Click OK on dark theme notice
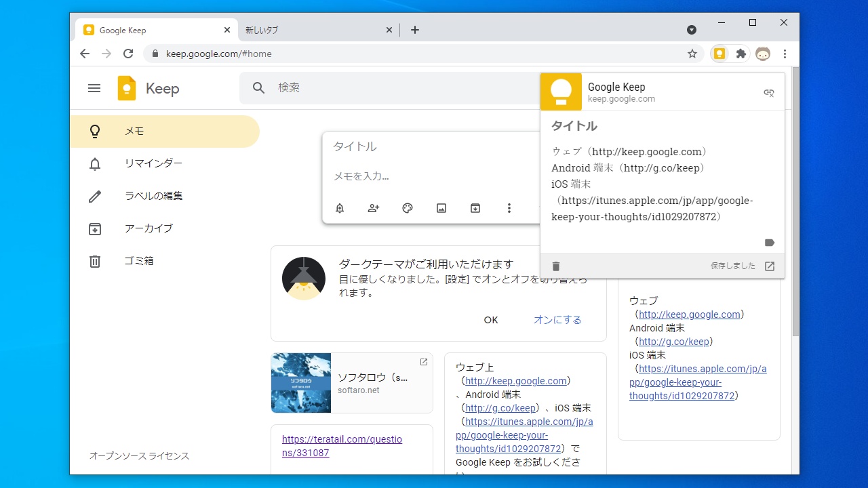This screenshot has height=488, width=868. pyautogui.click(x=491, y=320)
